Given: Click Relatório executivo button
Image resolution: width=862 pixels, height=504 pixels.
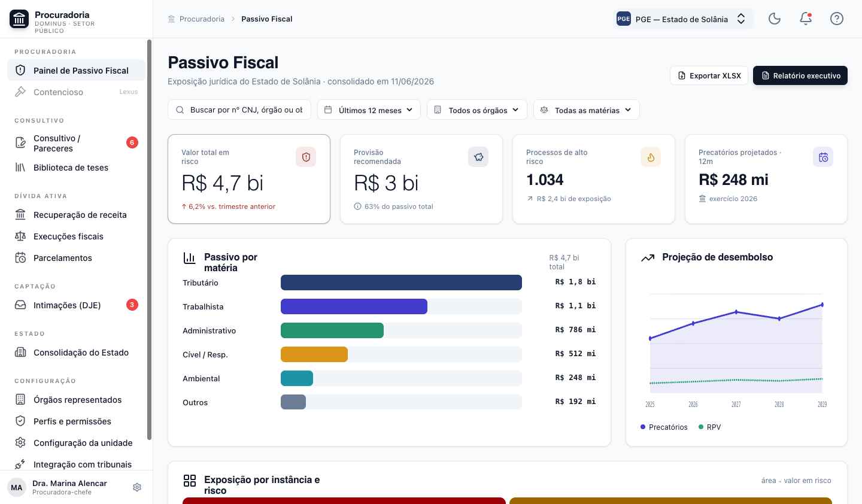Looking at the screenshot, I should pyautogui.click(x=800, y=75).
